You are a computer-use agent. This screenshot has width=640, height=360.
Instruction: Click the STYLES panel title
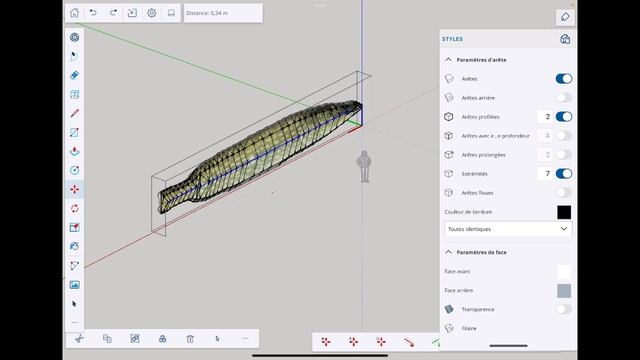click(452, 39)
